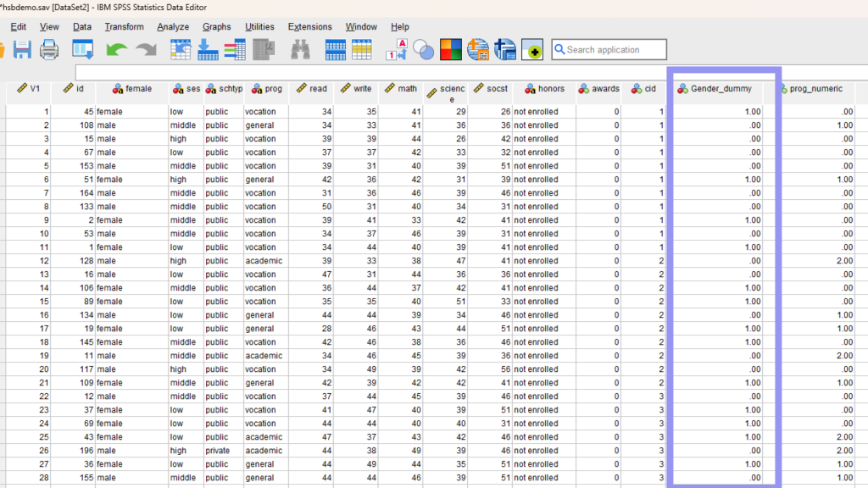Click the green Undo arrow icon

[116, 50]
